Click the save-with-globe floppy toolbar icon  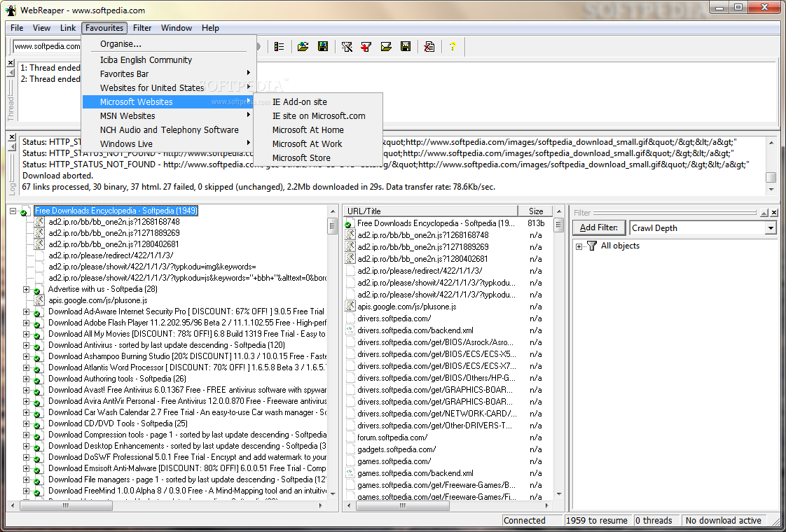pos(323,47)
